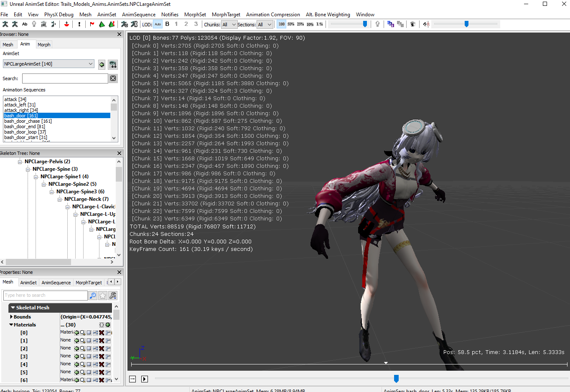570x392 pixels.
Task: Open the Chunks dropdown
Action: pos(229,25)
